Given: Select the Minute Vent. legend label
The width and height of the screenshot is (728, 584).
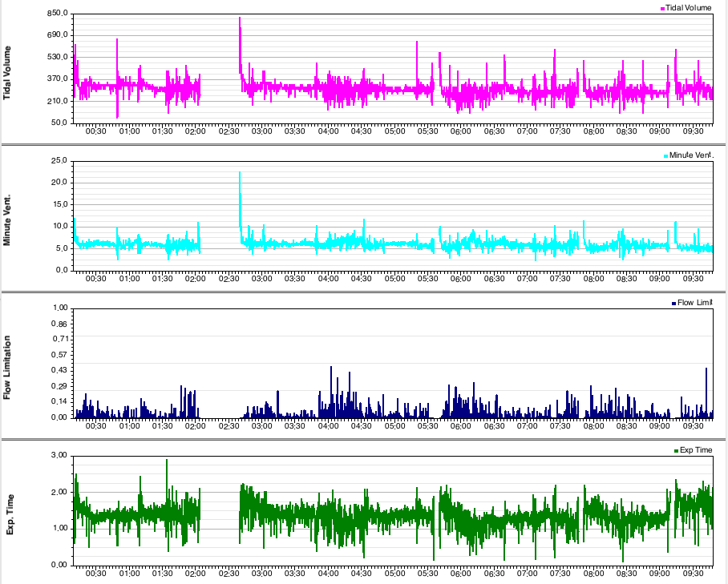Looking at the screenshot, I should click(690, 155).
